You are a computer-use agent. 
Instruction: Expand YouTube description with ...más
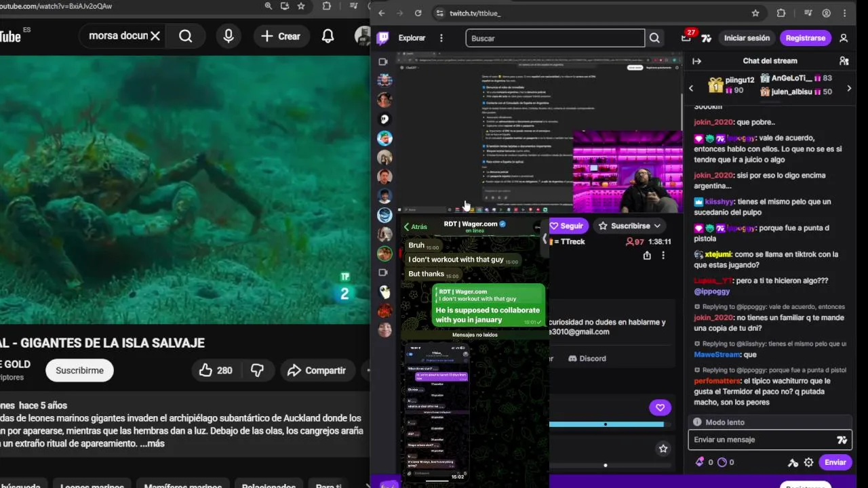pyautogui.click(x=152, y=443)
